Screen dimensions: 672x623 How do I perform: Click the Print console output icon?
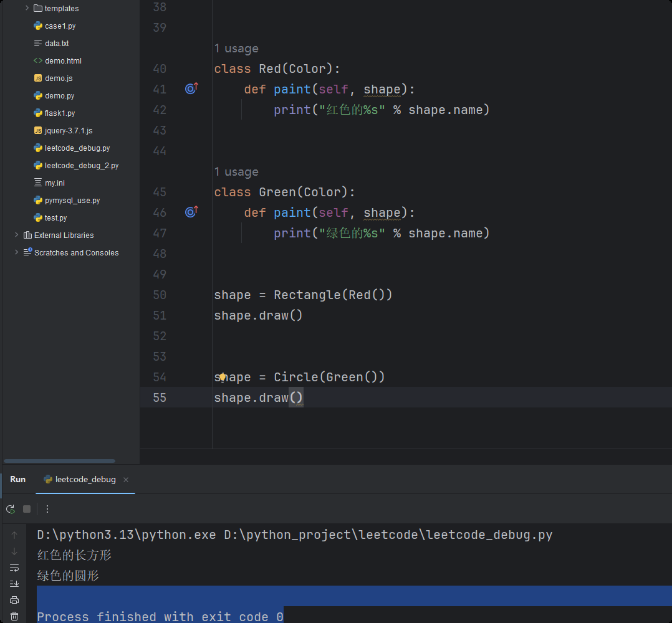coord(14,601)
